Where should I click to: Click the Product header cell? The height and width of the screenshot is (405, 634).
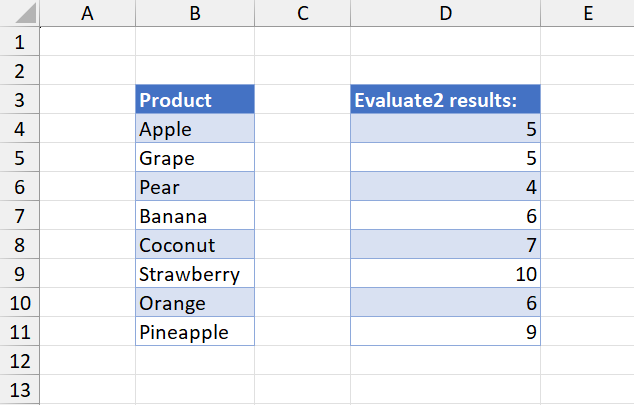click(195, 99)
